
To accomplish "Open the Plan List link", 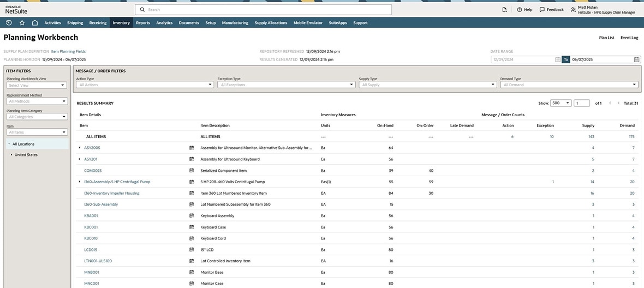I will [606, 38].
